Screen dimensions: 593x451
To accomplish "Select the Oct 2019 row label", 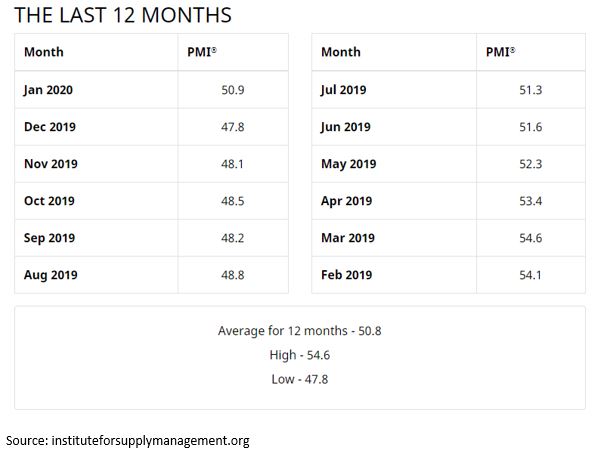I will 49,201.
